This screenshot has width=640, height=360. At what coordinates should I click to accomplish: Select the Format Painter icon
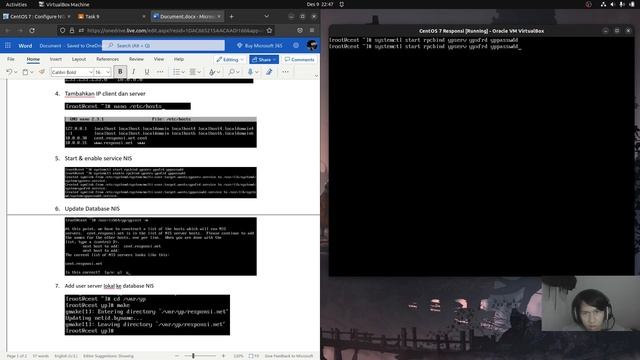41,72
